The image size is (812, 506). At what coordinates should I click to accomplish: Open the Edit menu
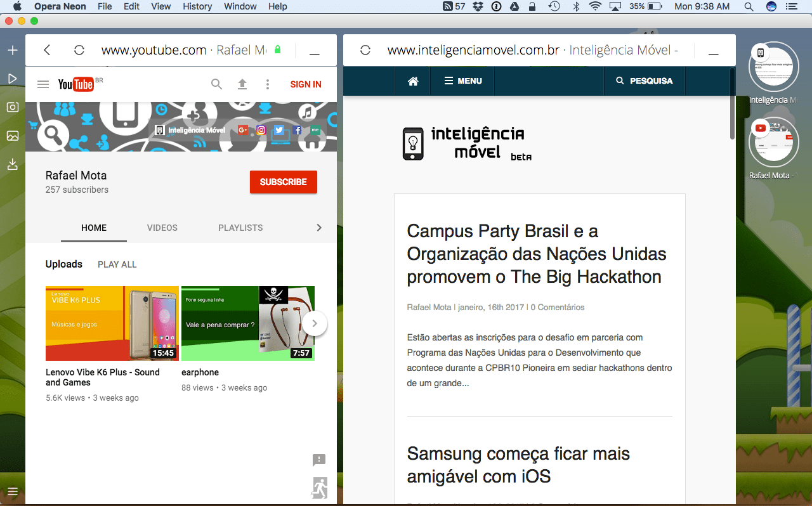(x=132, y=6)
